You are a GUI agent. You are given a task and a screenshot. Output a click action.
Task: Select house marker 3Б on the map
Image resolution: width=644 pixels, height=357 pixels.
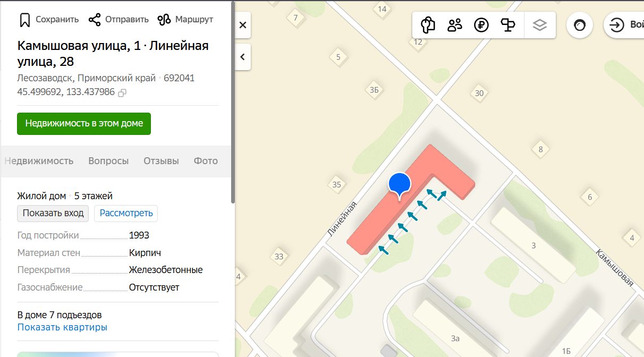coord(374,90)
